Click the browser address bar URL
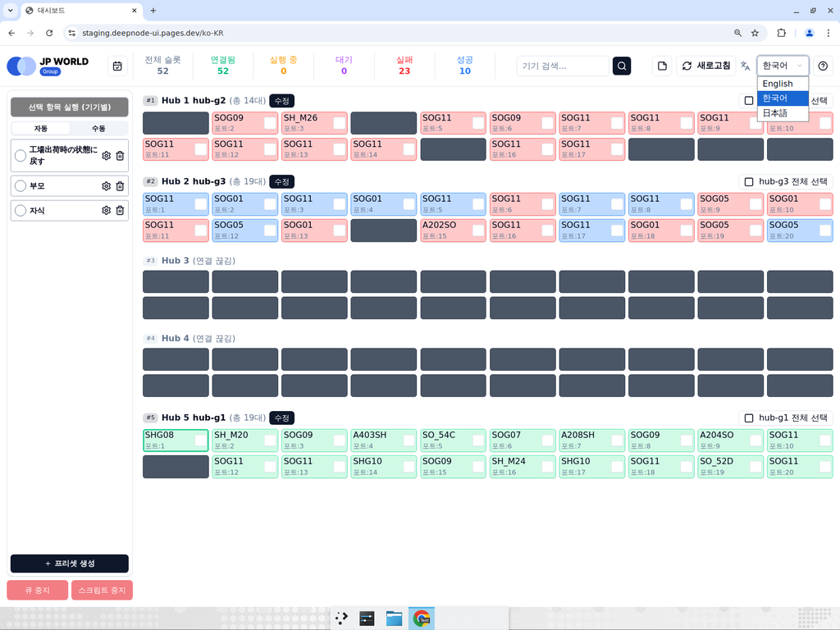Screen dimensions: 840x630 (153, 33)
